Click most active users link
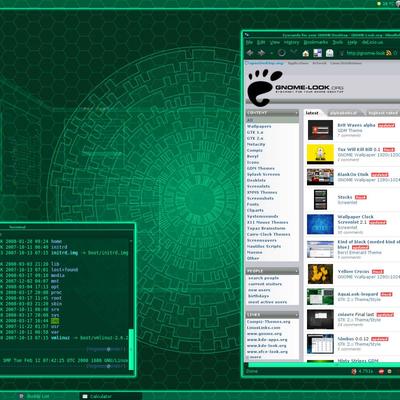The width and height of the screenshot is (400, 400). (x=267, y=302)
